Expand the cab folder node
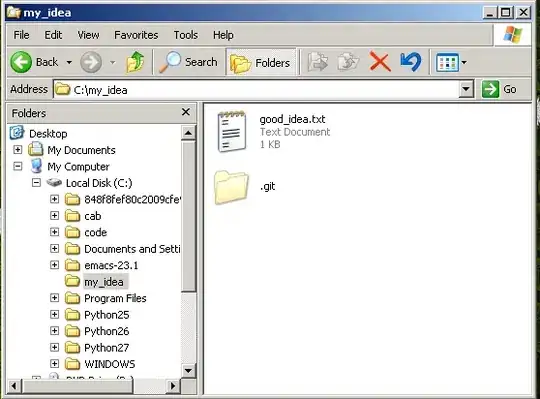 click(x=54, y=216)
